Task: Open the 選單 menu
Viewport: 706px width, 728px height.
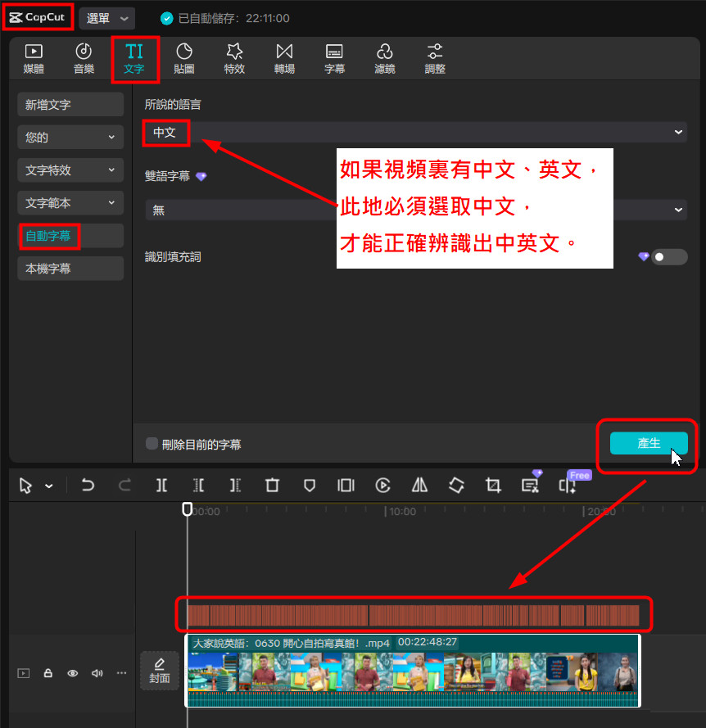Action: coord(107,18)
